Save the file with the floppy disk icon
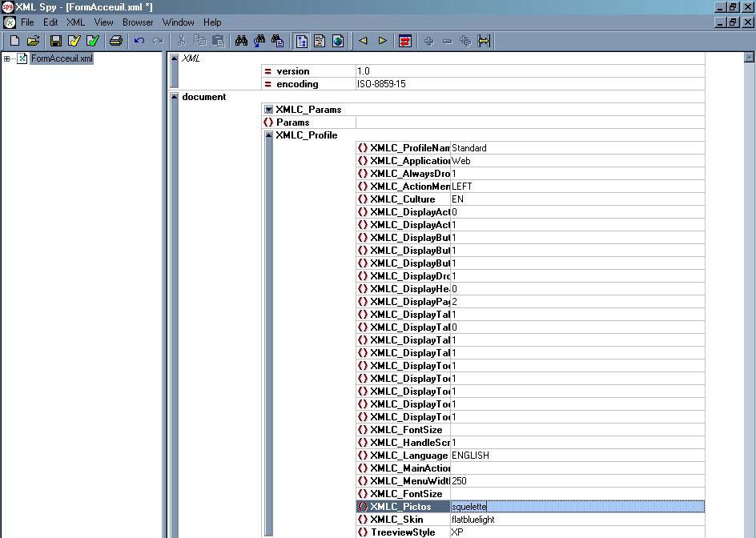756x538 pixels. (x=56, y=41)
